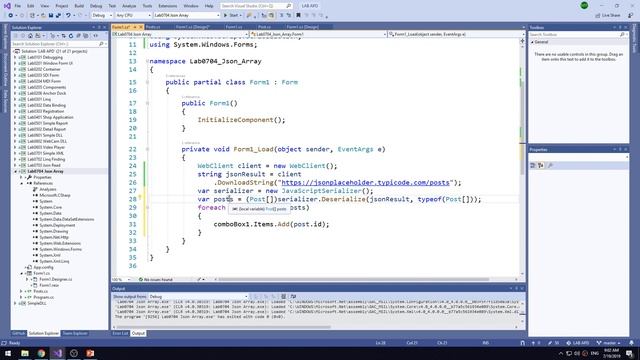The height and width of the screenshot is (360, 640).
Task: Click the Save icon in the toolbar
Action: pos(51,16)
